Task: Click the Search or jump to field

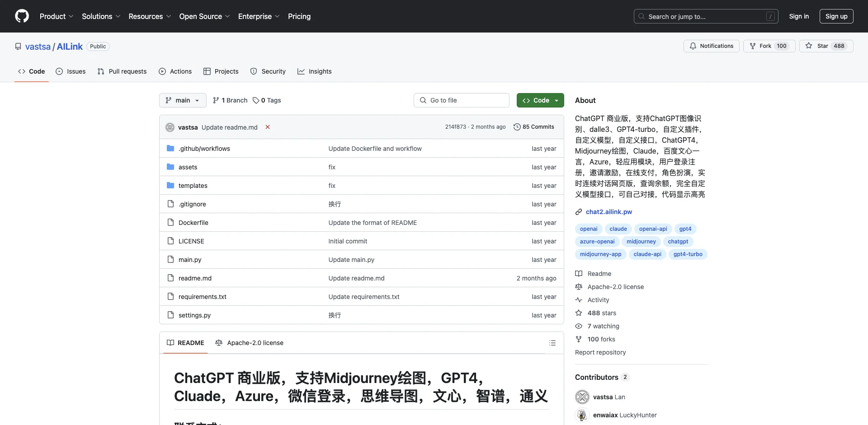Action: [x=706, y=16]
